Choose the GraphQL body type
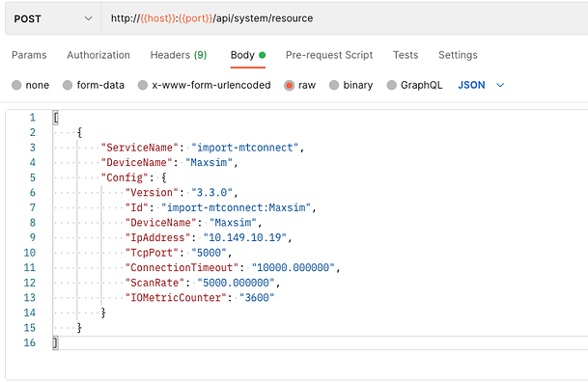This screenshot has width=588, height=382. (391, 85)
